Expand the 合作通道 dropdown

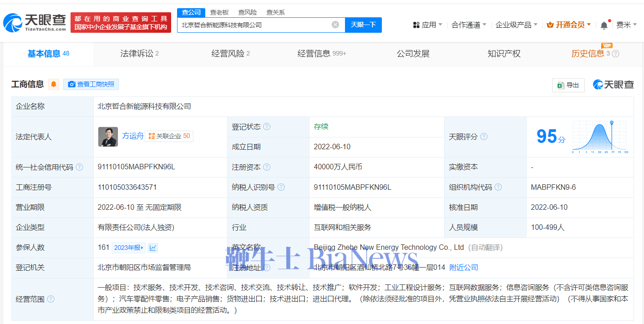(469, 25)
